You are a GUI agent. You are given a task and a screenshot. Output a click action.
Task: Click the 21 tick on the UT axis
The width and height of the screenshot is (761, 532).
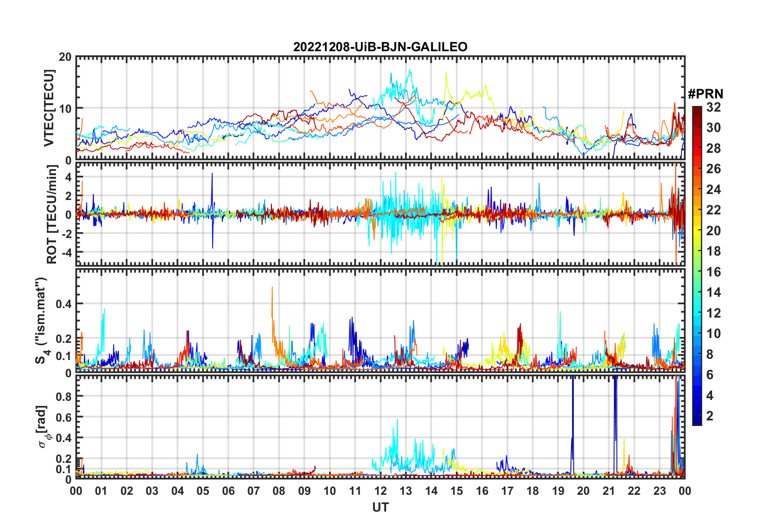tap(609, 491)
